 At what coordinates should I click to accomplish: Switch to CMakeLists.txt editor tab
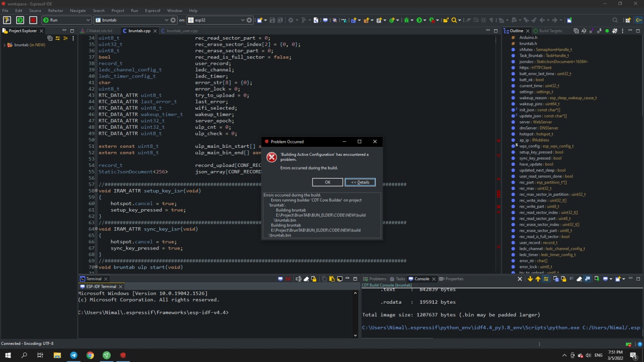pos(99,31)
